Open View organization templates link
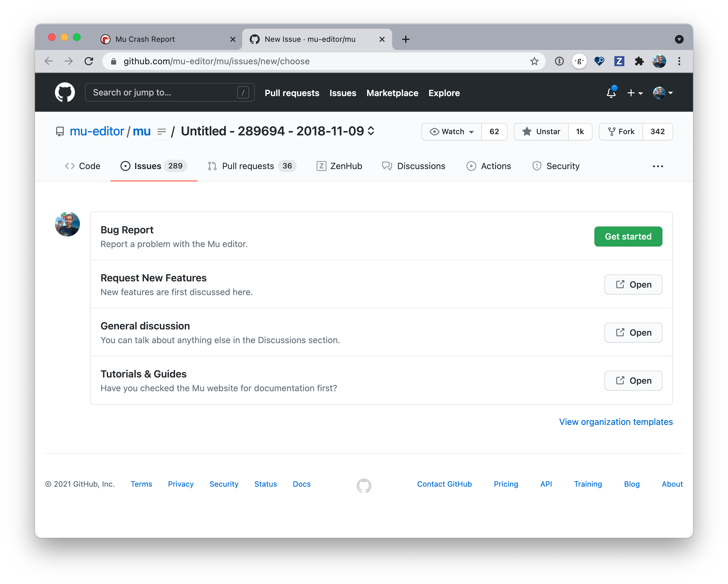Image resolution: width=728 pixels, height=584 pixels. coord(615,422)
